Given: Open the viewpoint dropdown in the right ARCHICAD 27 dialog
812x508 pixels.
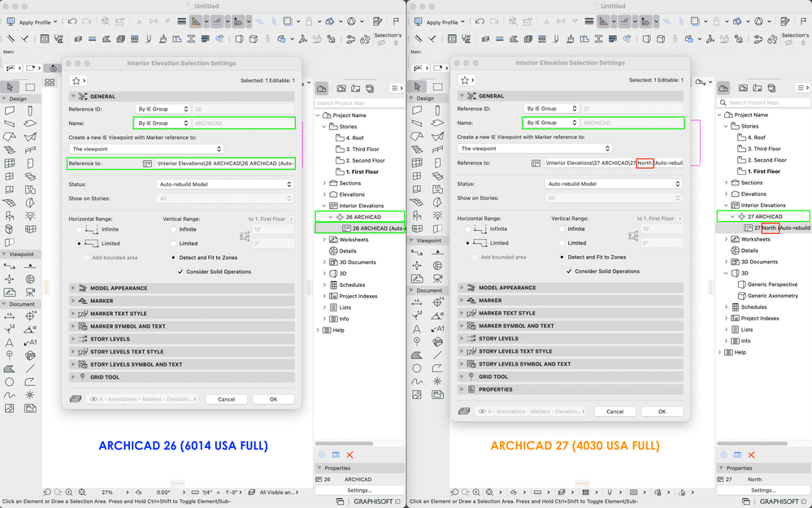Looking at the screenshot, I should 535,149.
